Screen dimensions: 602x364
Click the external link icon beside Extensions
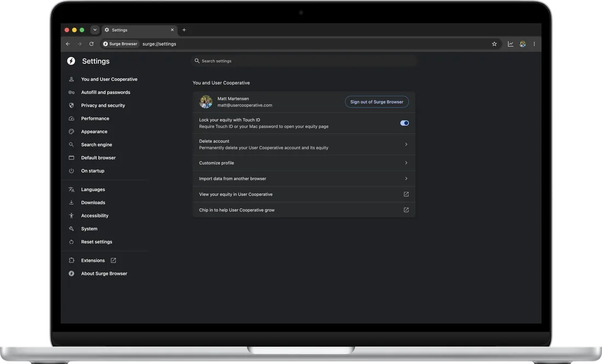pos(113,261)
